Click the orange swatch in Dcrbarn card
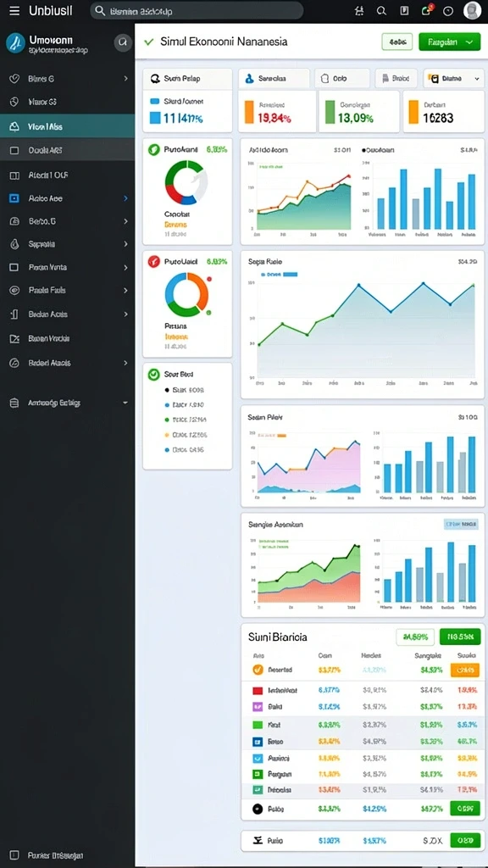Screen dimensions: 488x868 413,112
